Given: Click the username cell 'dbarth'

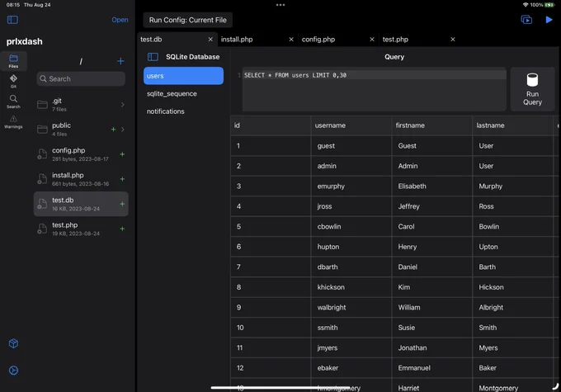Looking at the screenshot, I should (351, 267).
